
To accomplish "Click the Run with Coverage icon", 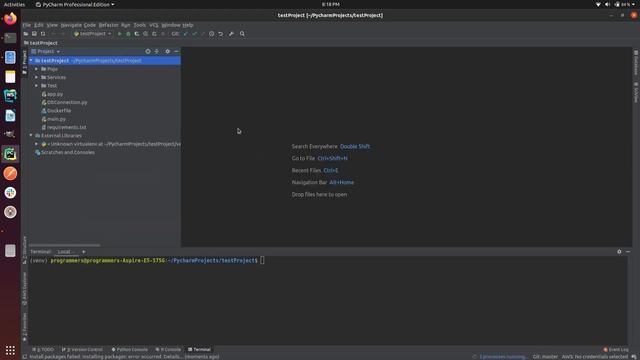I will [137, 34].
